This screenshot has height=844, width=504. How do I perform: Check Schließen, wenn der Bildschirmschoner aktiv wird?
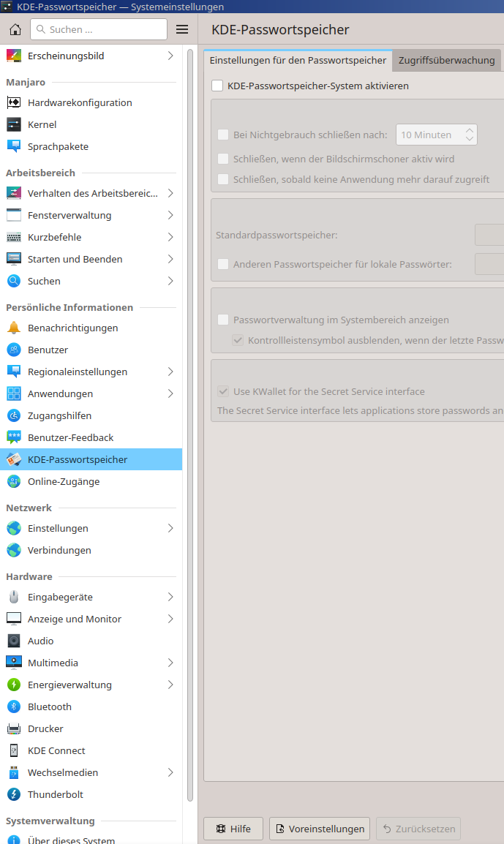223,159
